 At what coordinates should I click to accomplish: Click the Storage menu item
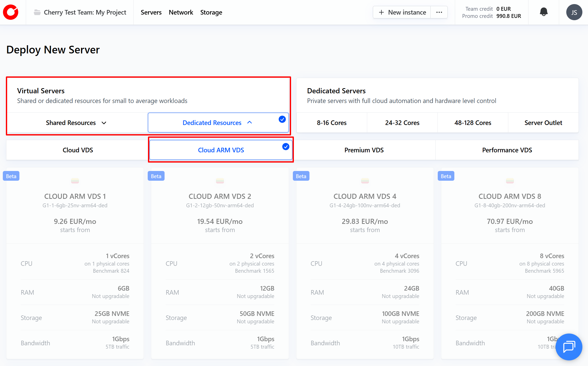pos(211,12)
